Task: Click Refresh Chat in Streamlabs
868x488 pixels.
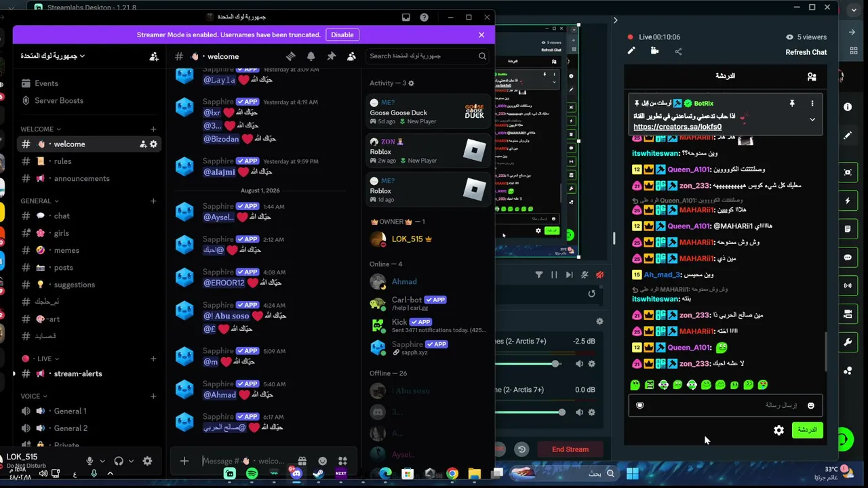Action: pyautogui.click(x=806, y=52)
